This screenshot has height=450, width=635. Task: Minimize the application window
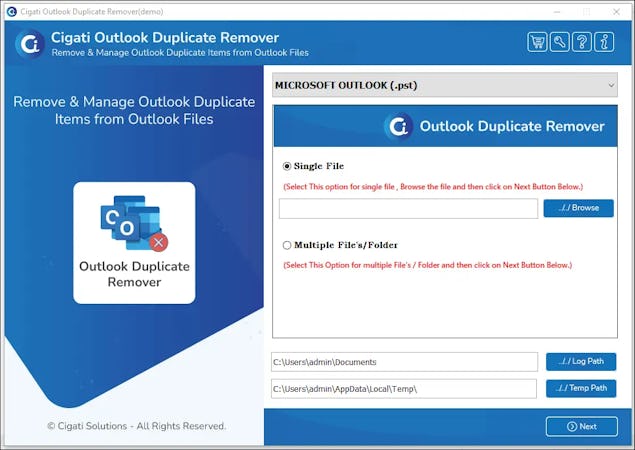tap(557, 12)
